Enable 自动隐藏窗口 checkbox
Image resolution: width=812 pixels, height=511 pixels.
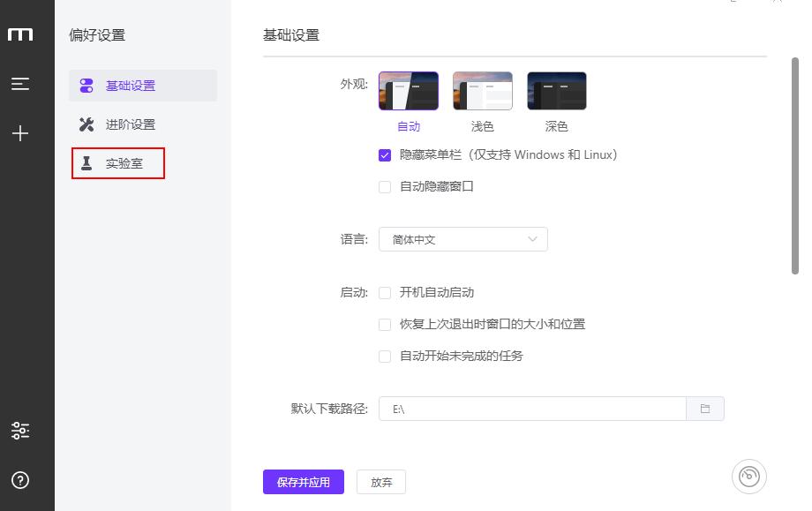pos(385,186)
